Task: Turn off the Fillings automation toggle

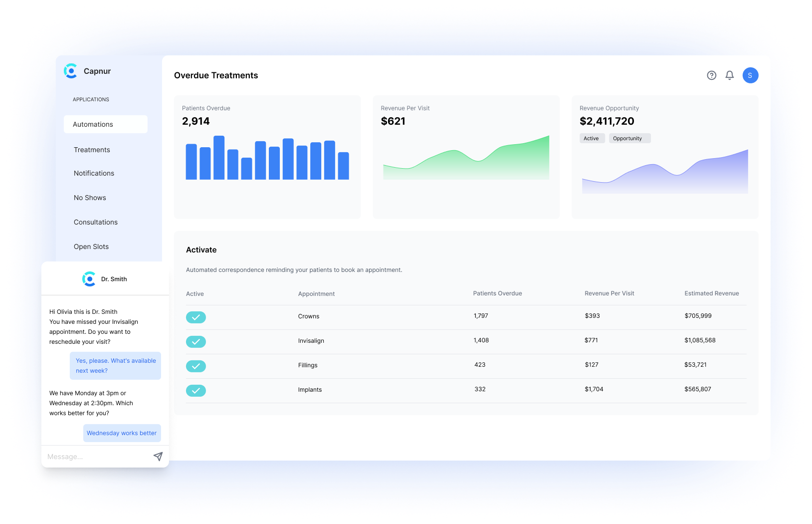Action: coord(196,366)
